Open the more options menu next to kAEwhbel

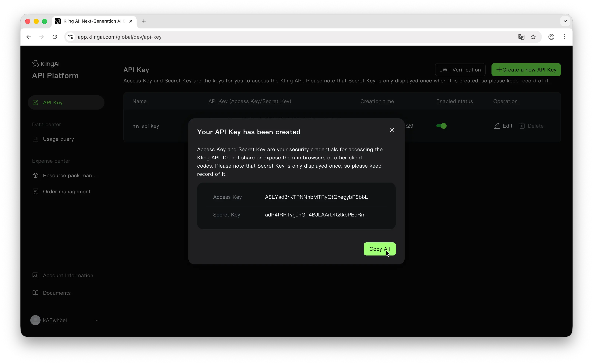pos(97,320)
